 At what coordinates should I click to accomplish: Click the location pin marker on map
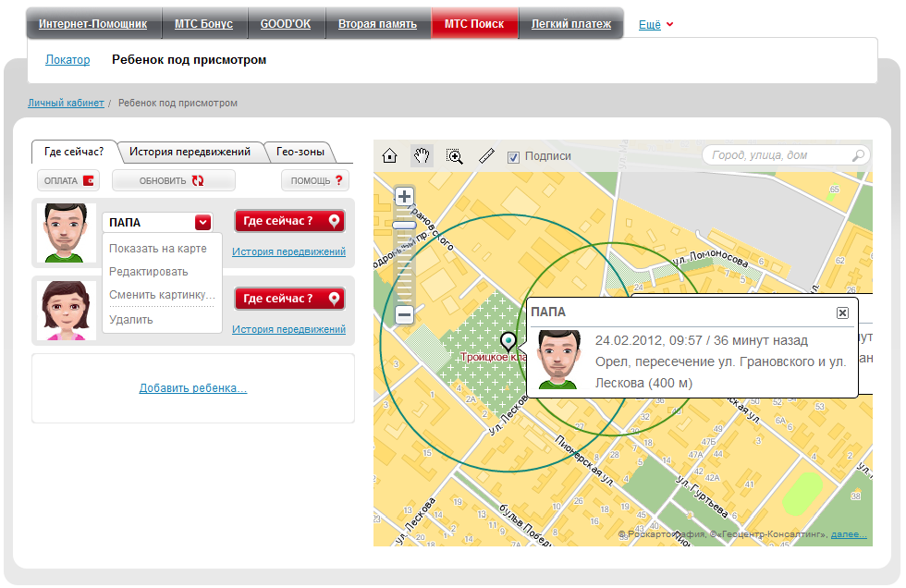pos(508,341)
